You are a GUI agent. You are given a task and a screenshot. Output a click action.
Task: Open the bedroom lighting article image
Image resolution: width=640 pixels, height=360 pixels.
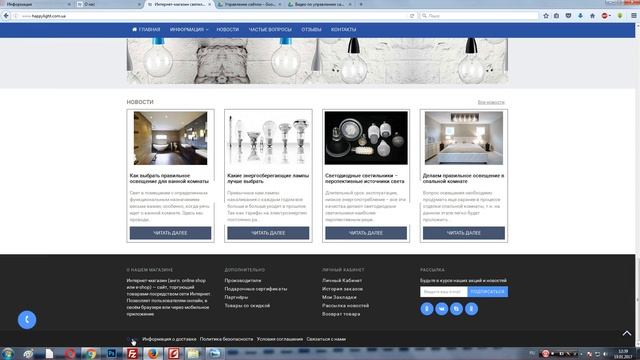coord(464,138)
